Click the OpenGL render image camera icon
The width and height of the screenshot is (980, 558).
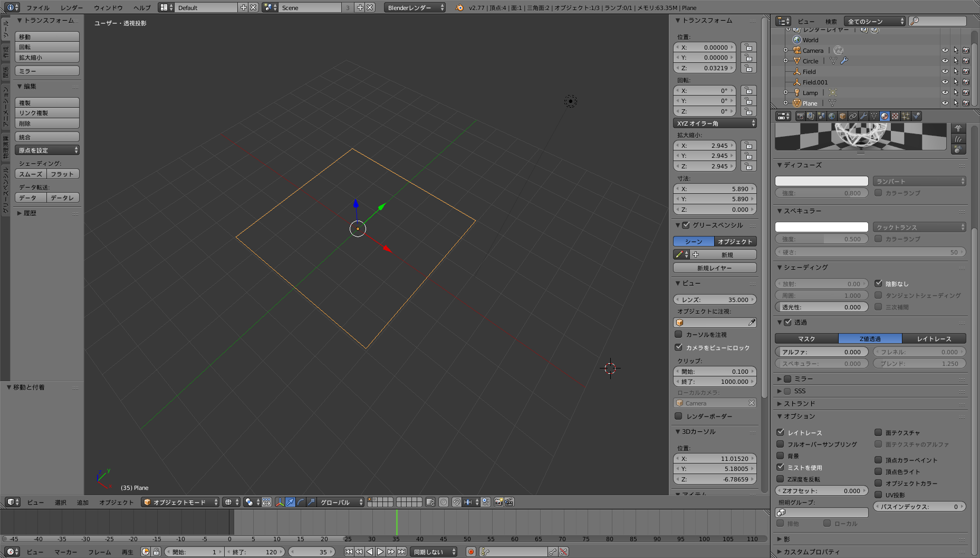coord(498,502)
